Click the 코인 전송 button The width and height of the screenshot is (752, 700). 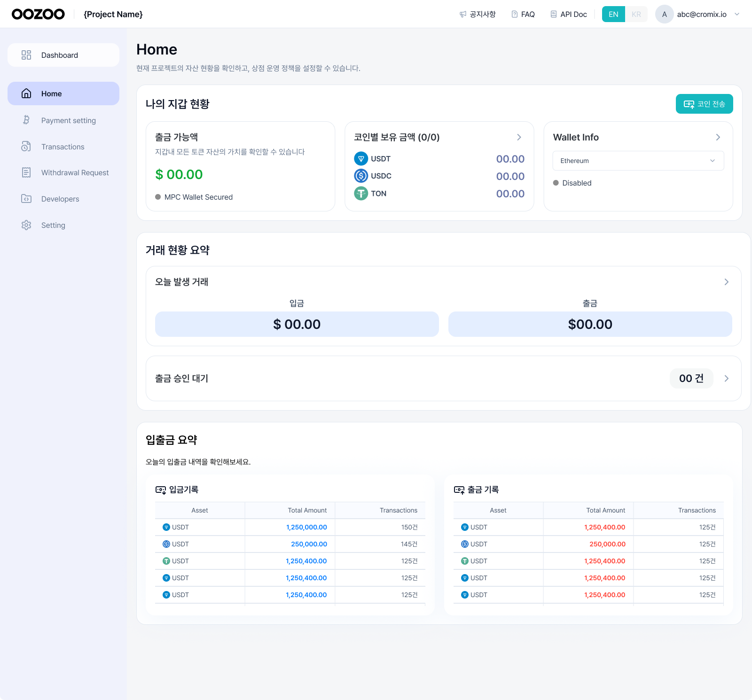click(705, 104)
